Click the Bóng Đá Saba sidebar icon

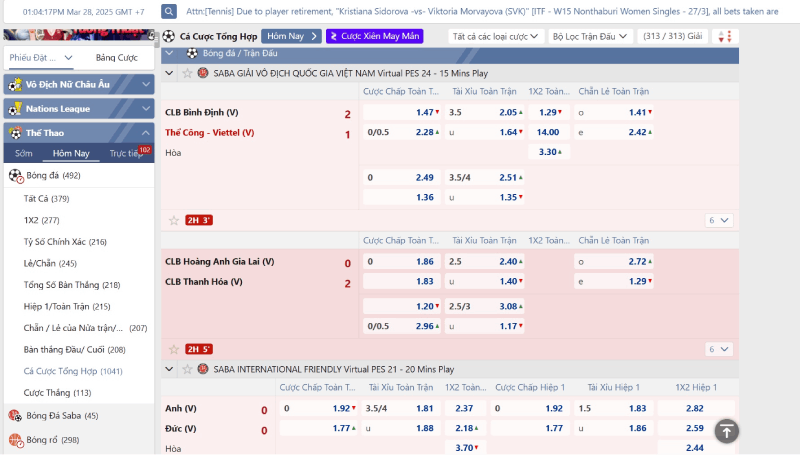click(x=15, y=416)
